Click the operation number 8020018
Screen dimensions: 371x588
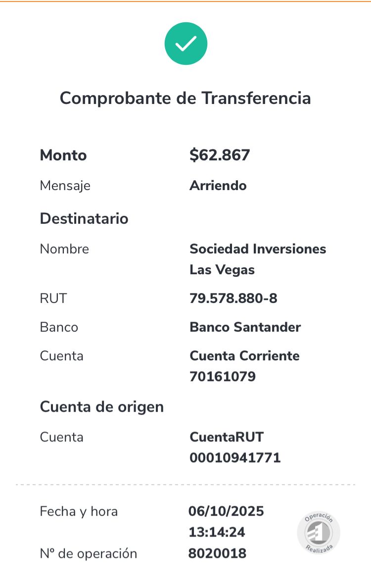pyautogui.click(x=217, y=553)
